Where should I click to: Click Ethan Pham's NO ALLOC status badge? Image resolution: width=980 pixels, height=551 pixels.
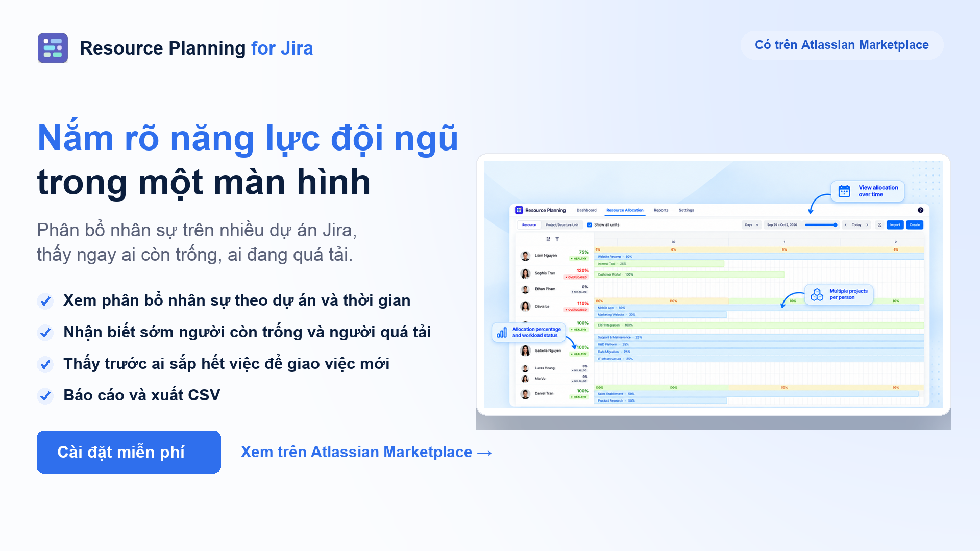[x=580, y=292]
